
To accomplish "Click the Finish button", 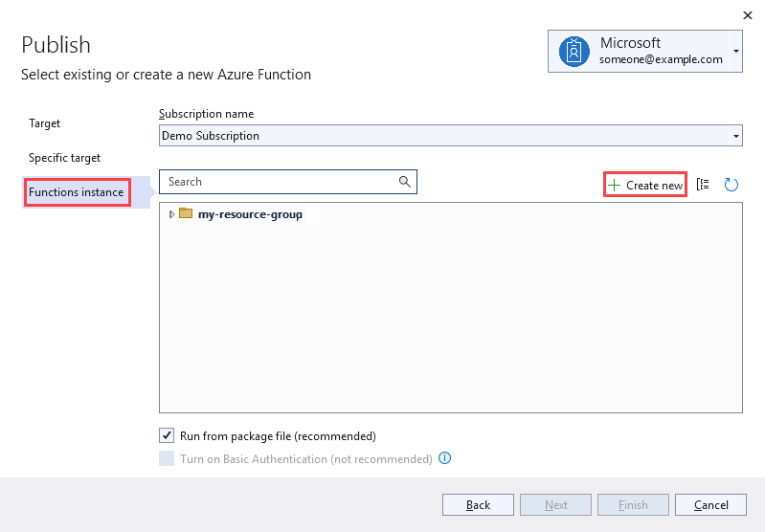I will click(633, 504).
